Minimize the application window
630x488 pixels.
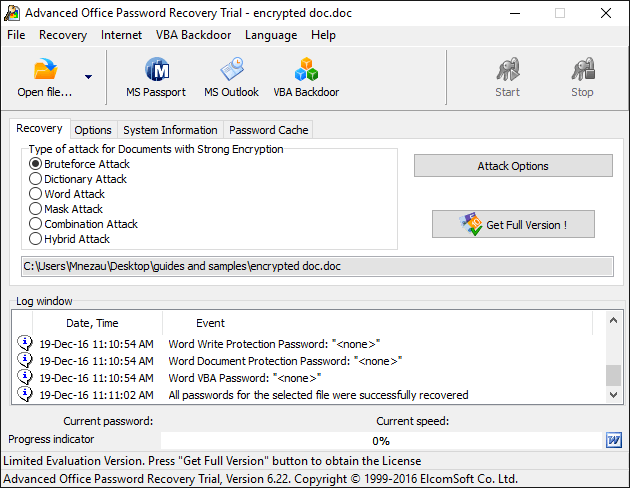coord(515,13)
